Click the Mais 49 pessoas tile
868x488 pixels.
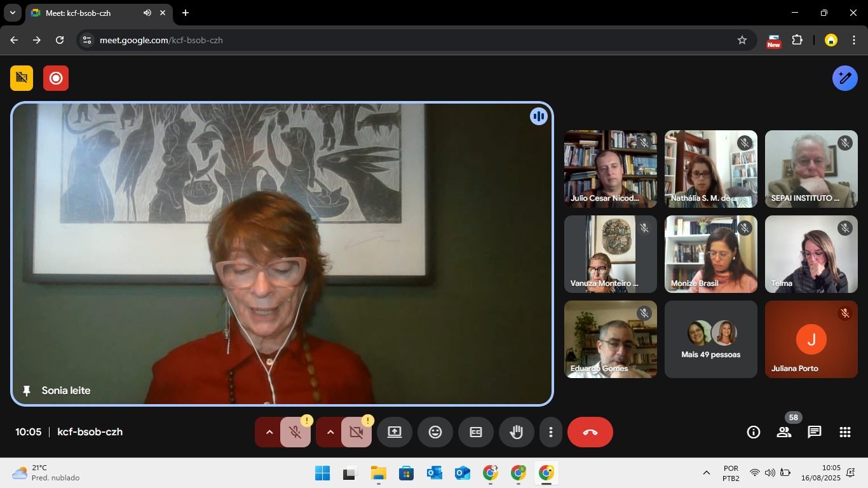pos(710,339)
